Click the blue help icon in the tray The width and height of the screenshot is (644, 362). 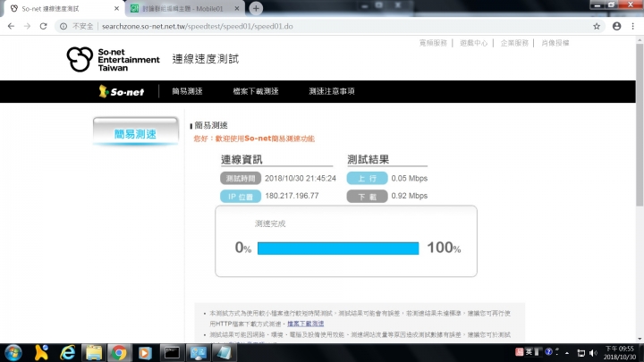(x=548, y=352)
